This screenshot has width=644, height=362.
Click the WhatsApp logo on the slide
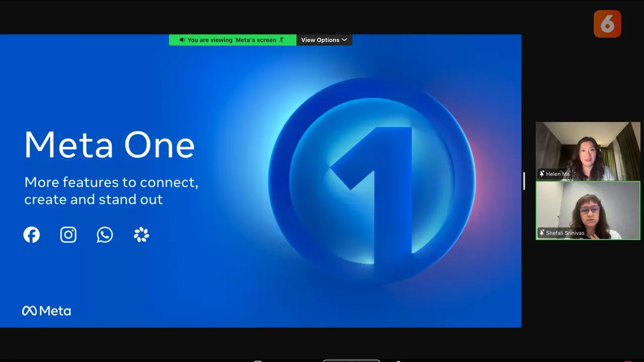pyautogui.click(x=105, y=235)
